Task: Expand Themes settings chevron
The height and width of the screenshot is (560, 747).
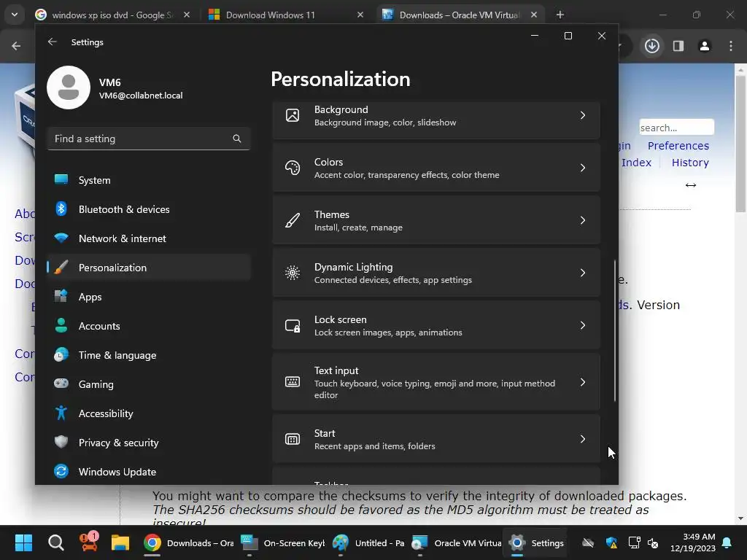Action: [x=583, y=220]
